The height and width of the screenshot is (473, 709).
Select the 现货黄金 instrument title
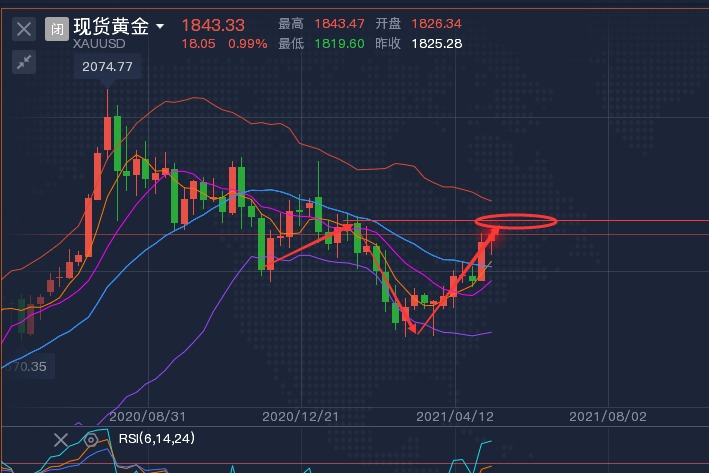112,26
